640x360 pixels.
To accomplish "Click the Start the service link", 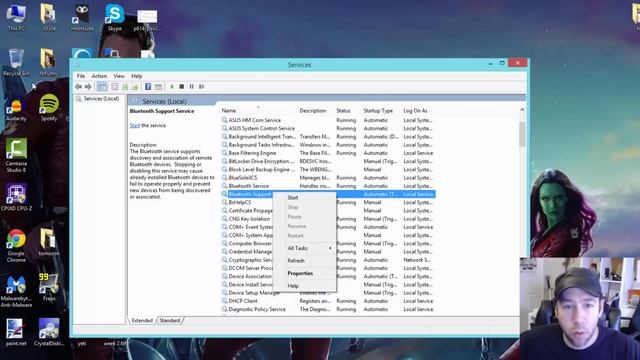I will coord(135,125).
